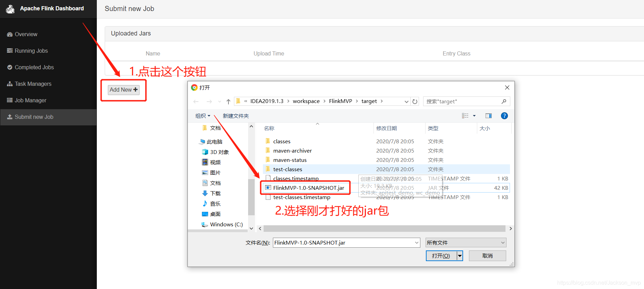Screen dimensions: 644x289
Task: Click the search magnifier icon
Action: pos(504,101)
